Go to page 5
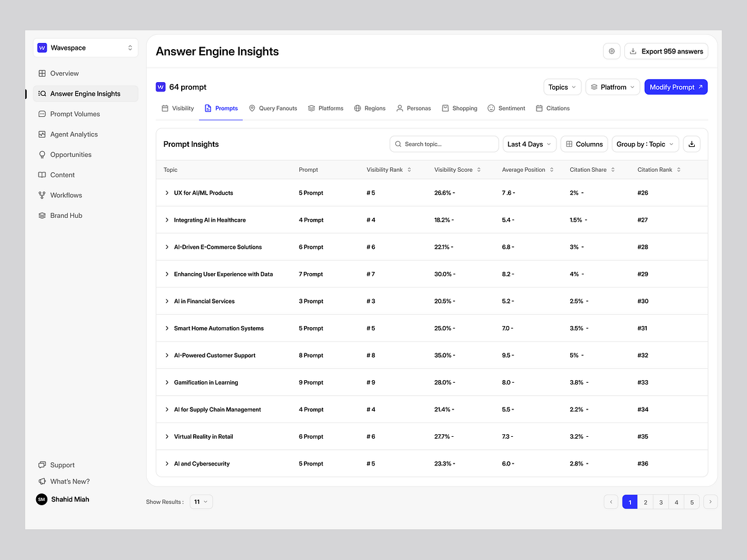The width and height of the screenshot is (747, 560). click(692, 502)
